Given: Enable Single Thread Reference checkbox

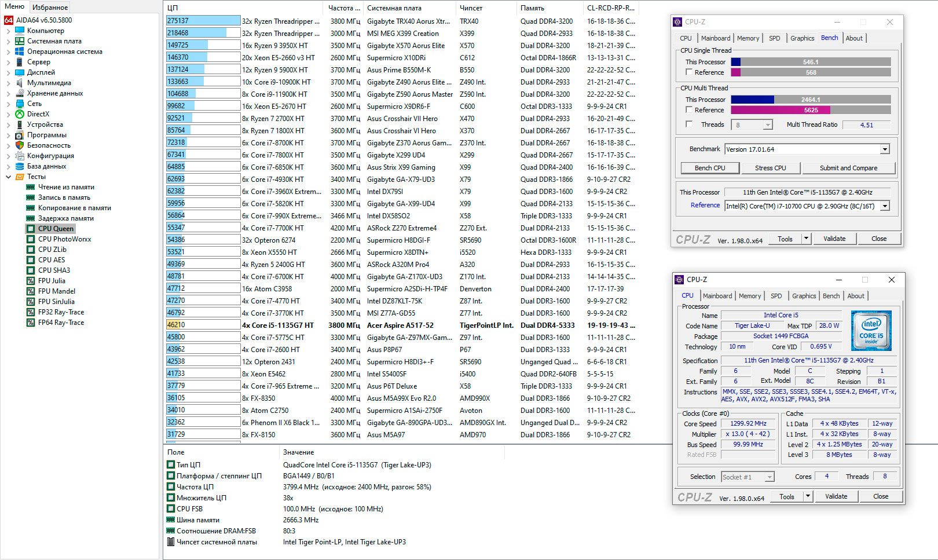Looking at the screenshot, I should [689, 72].
